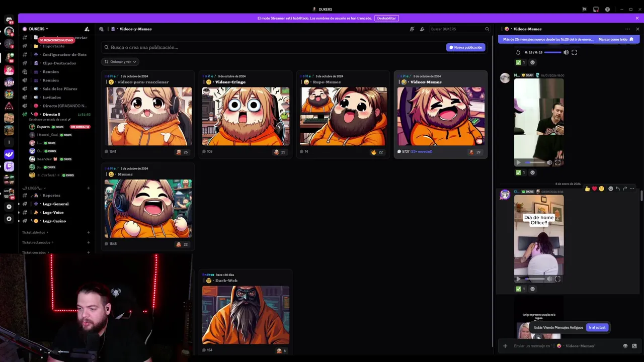Add a channel to Ticket abiertos category
This screenshot has width=644, height=362.
tap(89, 232)
